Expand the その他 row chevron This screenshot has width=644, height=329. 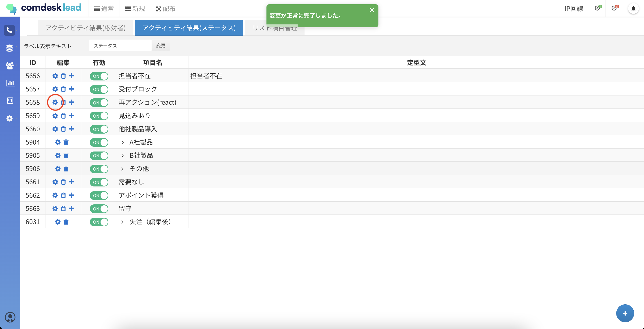tap(122, 169)
